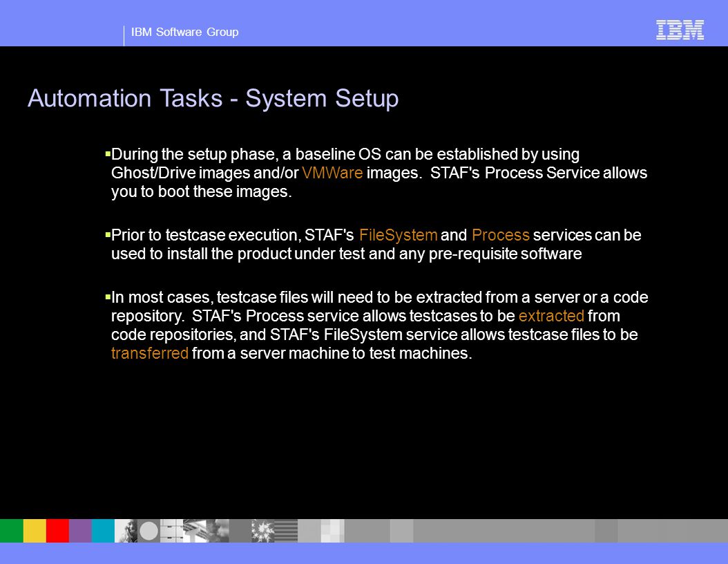The image size is (728, 564).
Task: Click the text 'Prior to testcase execution'
Action: tap(205, 235)
